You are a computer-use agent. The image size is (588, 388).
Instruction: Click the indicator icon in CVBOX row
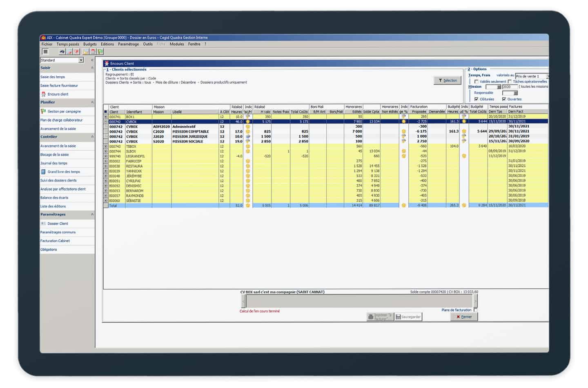tap(248, 122)
